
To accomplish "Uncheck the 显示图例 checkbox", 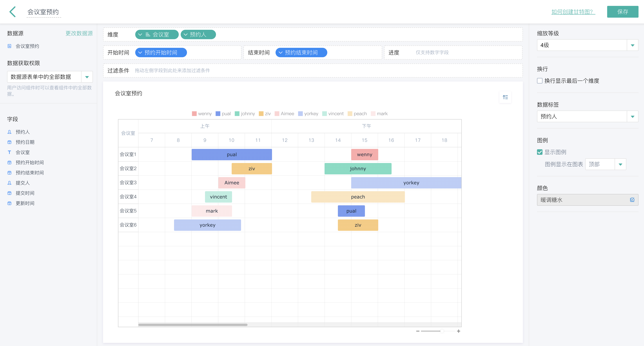I will tap(540, 152).
